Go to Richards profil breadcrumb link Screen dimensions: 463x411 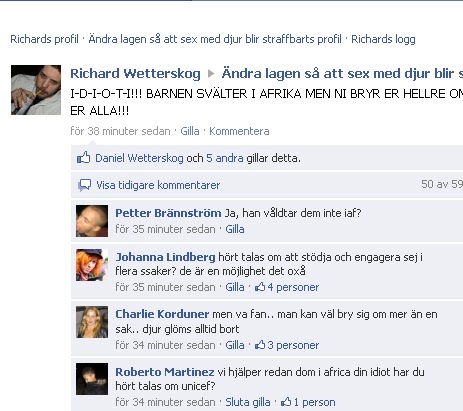(x=44, y=39)
